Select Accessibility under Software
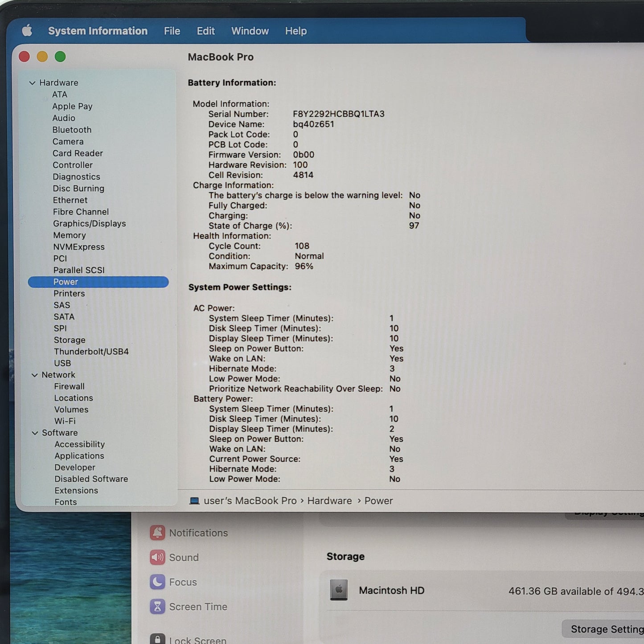The height and width of the screenshot is (644, 644). click(x=80, y=444)
